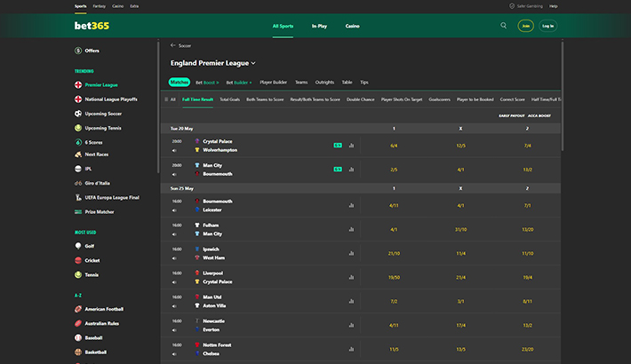Pick Crystal Palace win odds 6/4
This screenshot has width=631, height=364.
tap(394, 146)
